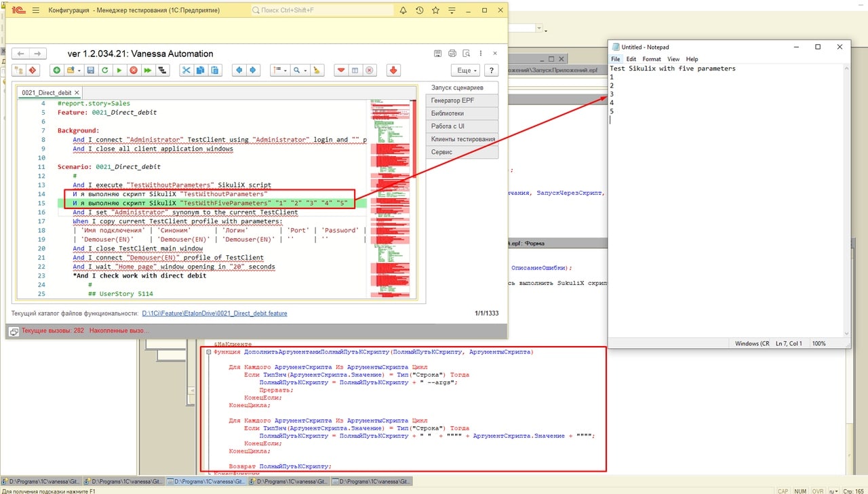
Task: Print using the printer icon
Action: (452, 54)
